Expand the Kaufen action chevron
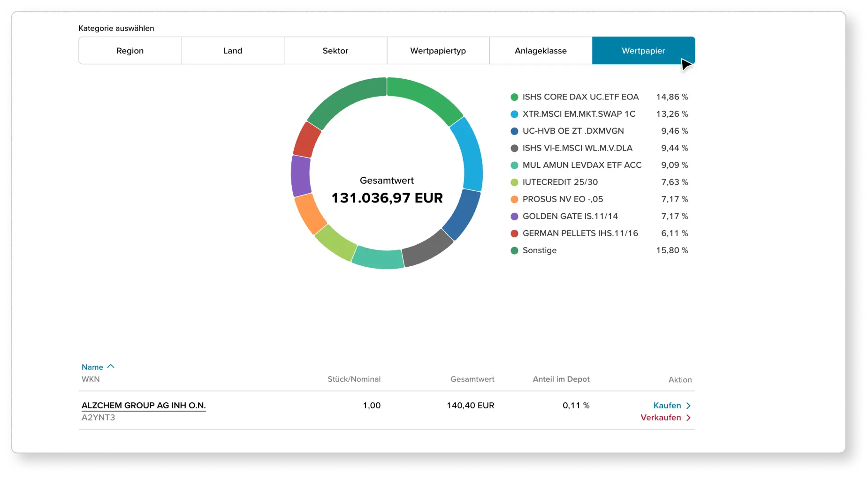 click(688, 406)
